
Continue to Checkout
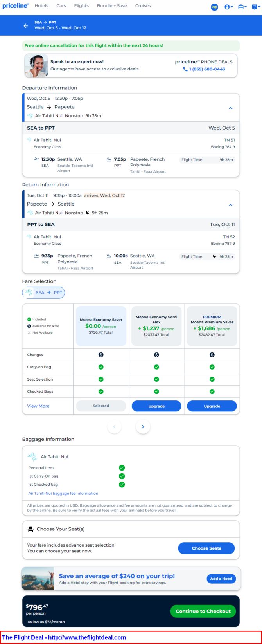pos(203,611)
